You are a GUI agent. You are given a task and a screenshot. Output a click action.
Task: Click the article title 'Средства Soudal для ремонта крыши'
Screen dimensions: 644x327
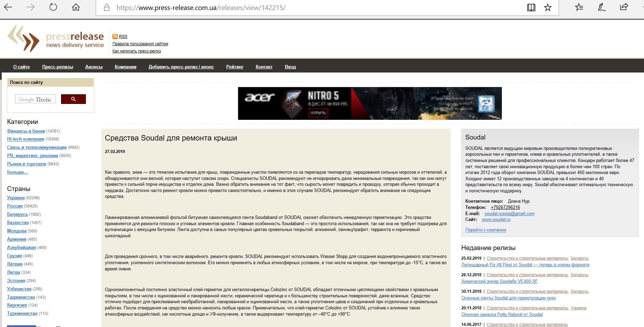coord(171,138)
